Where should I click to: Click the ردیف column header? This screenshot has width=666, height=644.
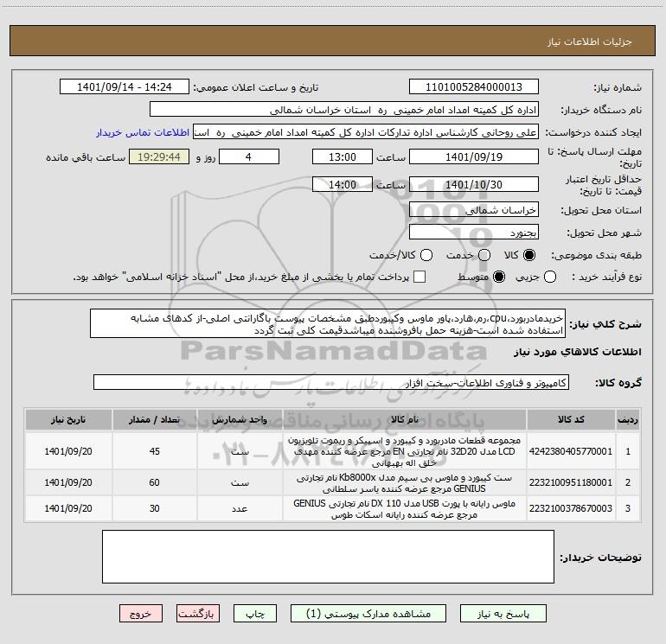tap(628, 419)
